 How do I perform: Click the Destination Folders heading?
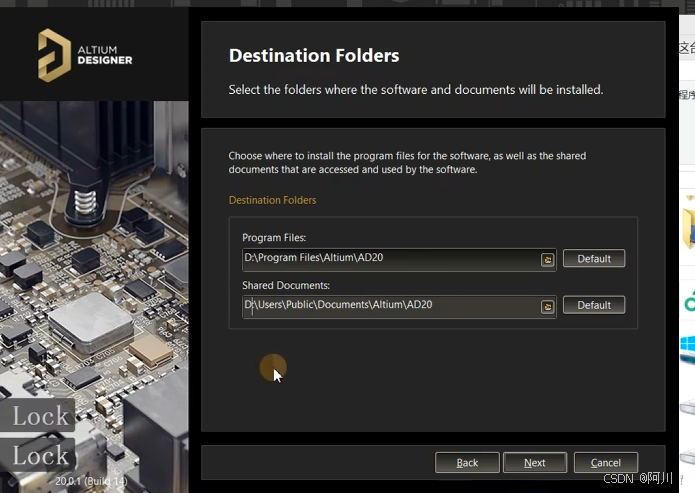click(x=314, y=55)
